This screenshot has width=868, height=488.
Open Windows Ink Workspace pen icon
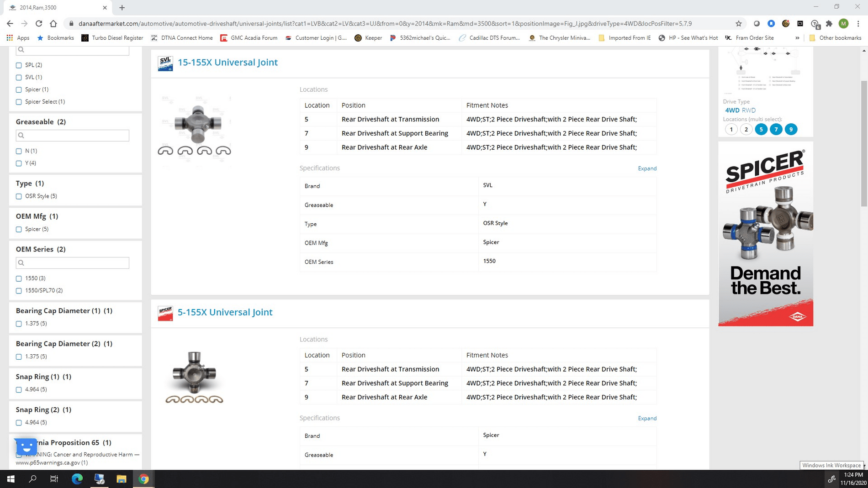832,479
